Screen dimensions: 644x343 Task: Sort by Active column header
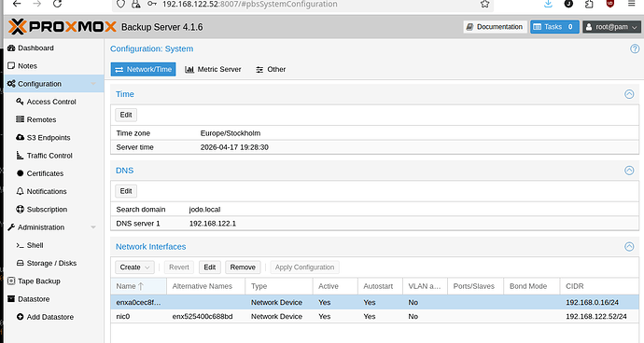335,286
